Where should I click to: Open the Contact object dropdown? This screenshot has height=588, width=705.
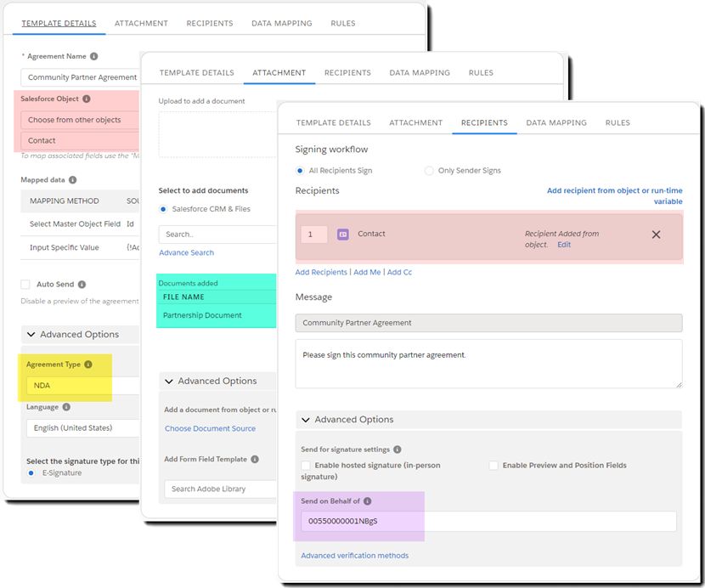[x=80, y=140]
